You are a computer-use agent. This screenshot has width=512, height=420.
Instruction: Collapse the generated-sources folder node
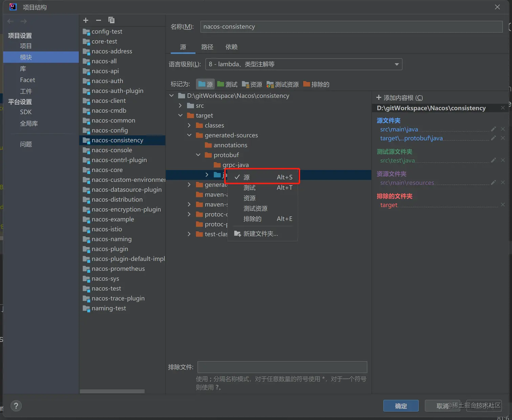pyautogui.click(x=189, y=135)
